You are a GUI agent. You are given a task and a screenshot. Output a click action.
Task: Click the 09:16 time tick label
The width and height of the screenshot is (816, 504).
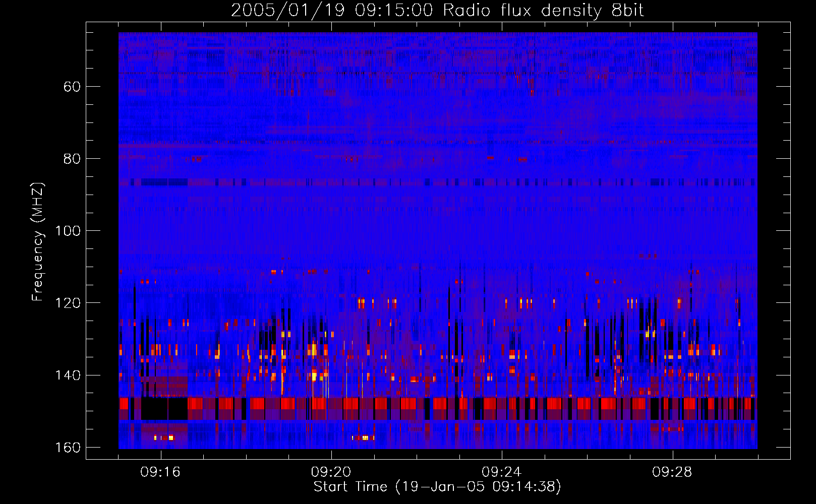pos(160,472)
